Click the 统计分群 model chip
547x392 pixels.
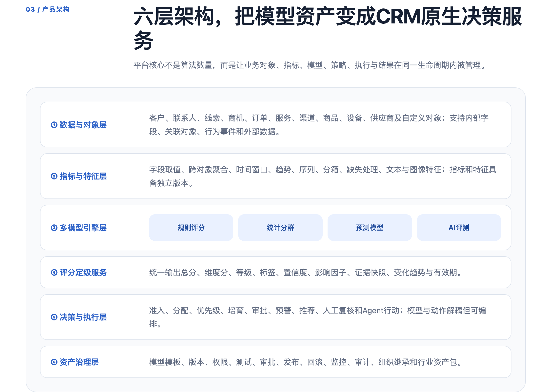280,228
